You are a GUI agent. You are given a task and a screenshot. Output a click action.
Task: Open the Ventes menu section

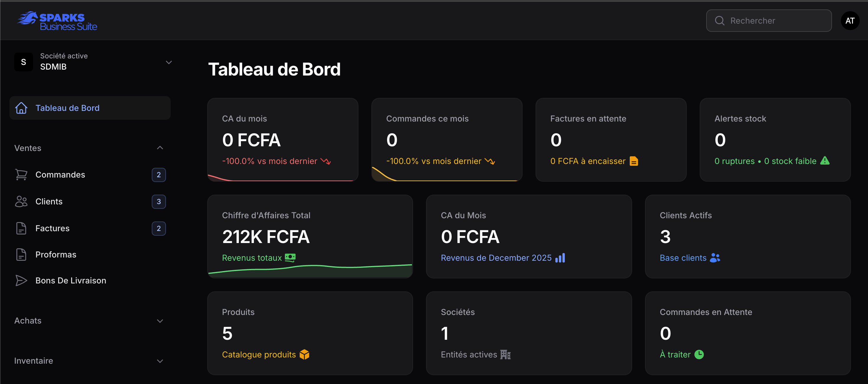(28, 148)
